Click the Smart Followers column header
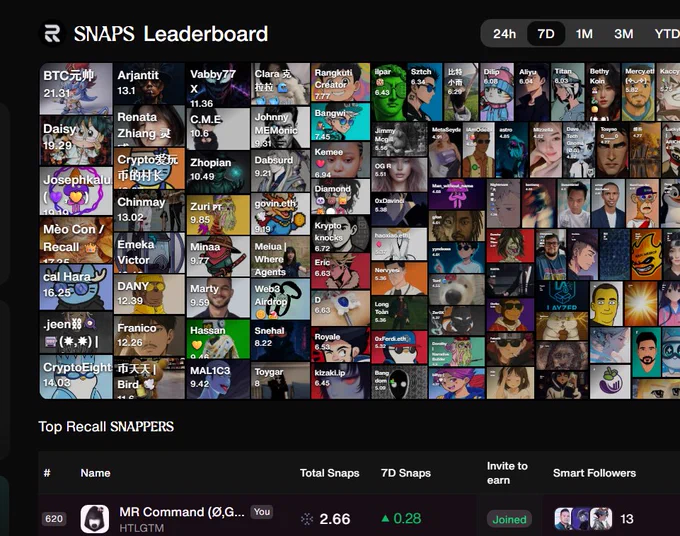This screenshot has width=680, height=536. 594,473
